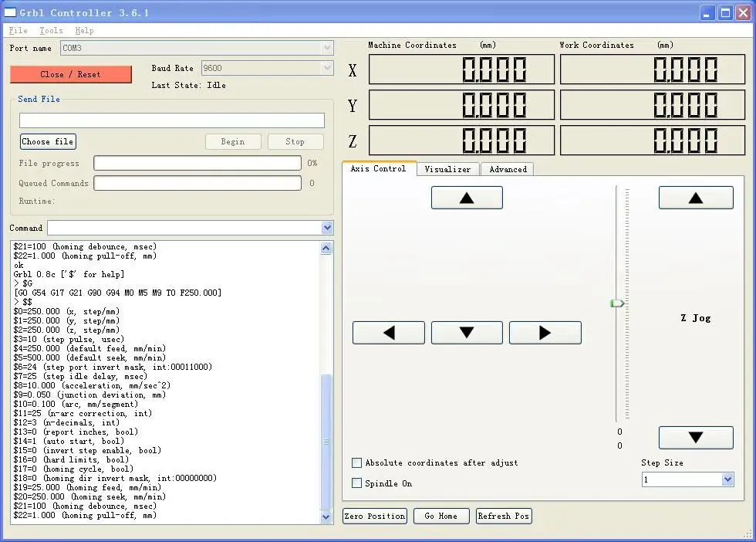This screenshot has width=756, height=542.
Task: Jog X axis left with left arrow
Action: (389, 333)
